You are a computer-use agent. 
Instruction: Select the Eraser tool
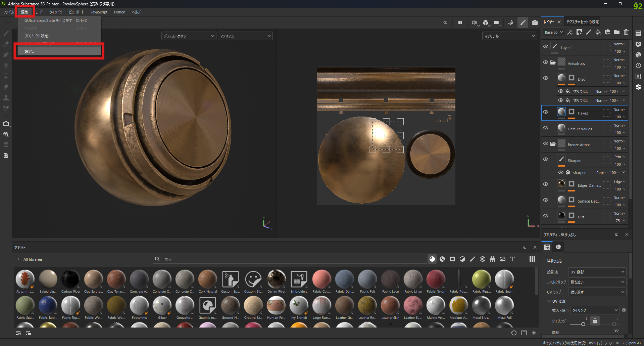6,44
